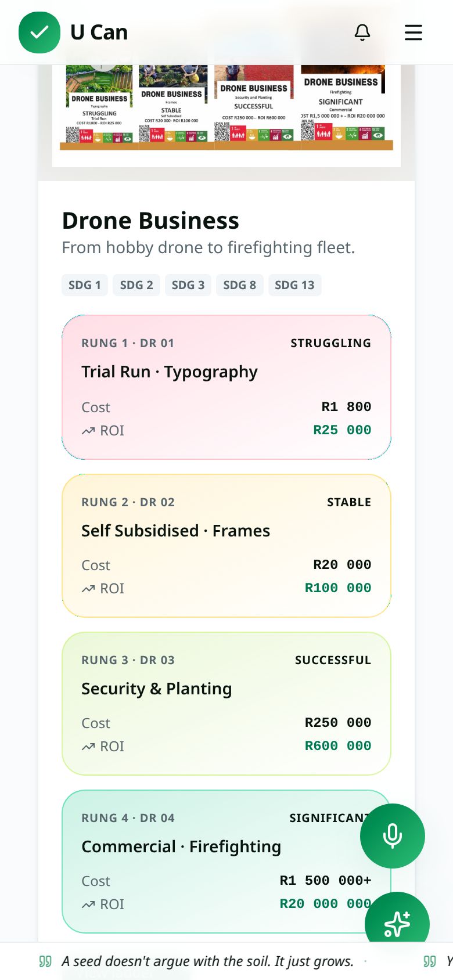Open the Self Subsidised · Frames card
Screen dimensions: 453x980
point(227,546)
